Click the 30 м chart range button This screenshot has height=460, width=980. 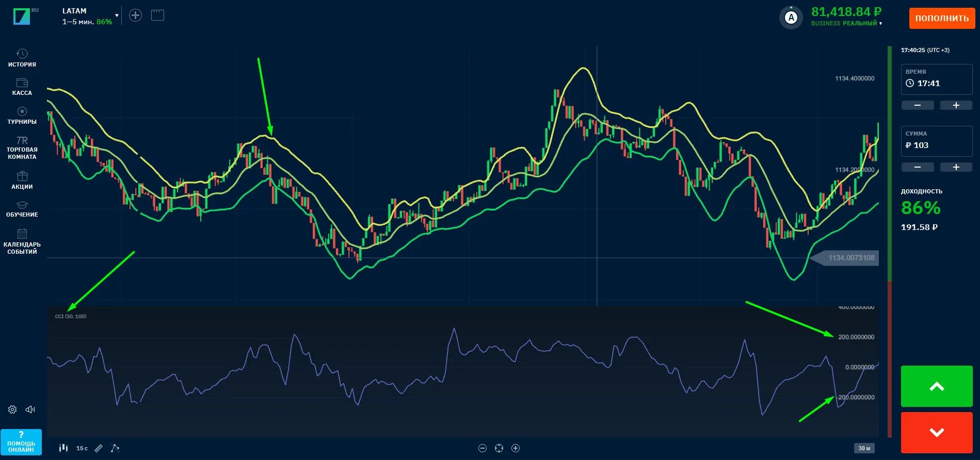(864, 448)
